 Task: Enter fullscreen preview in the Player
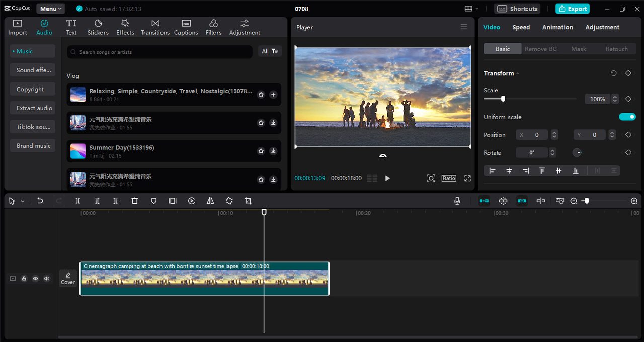coord(467,178)
